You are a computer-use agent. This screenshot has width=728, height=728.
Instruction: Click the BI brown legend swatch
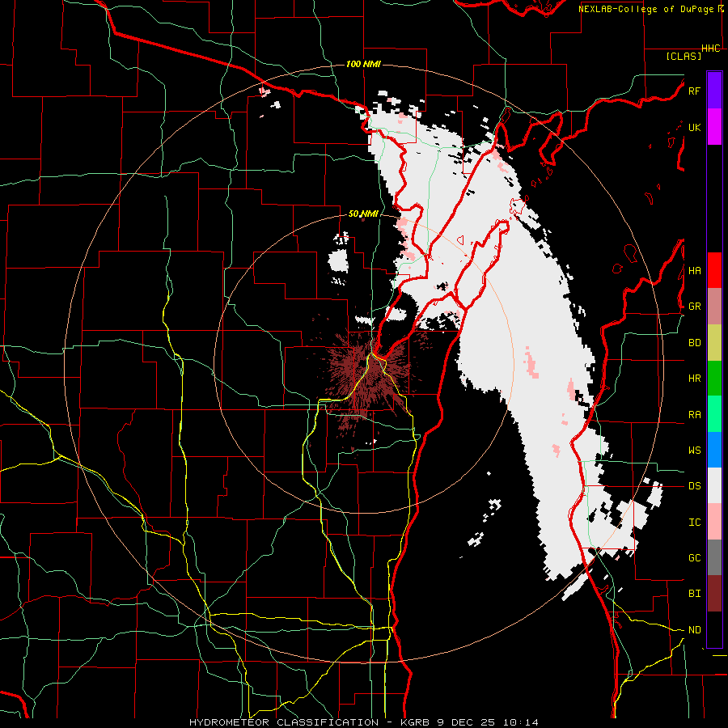click(714, 594)
